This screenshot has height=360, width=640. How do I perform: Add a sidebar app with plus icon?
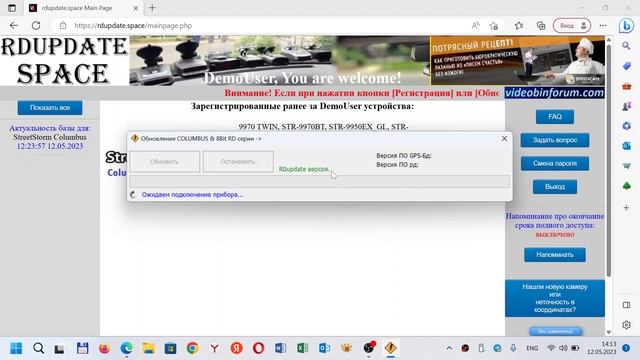(x=626, y=207)
